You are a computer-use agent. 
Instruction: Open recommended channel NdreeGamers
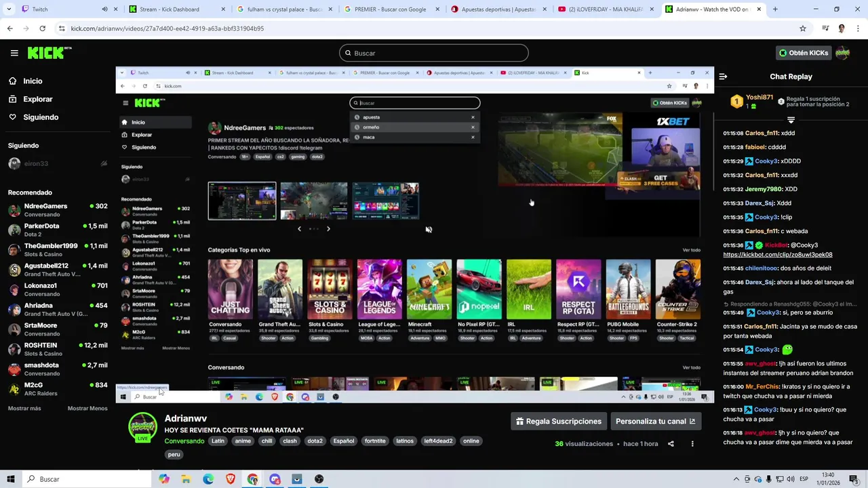[58, 210]
